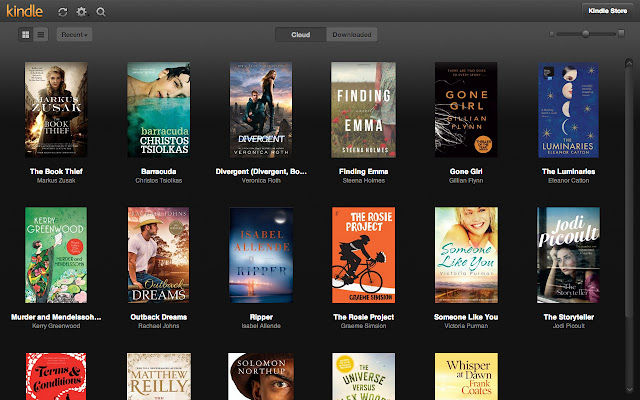This screenshot has width=640, height=400.
Task: Click 'Gone Girl' title text
Action: 466,171
